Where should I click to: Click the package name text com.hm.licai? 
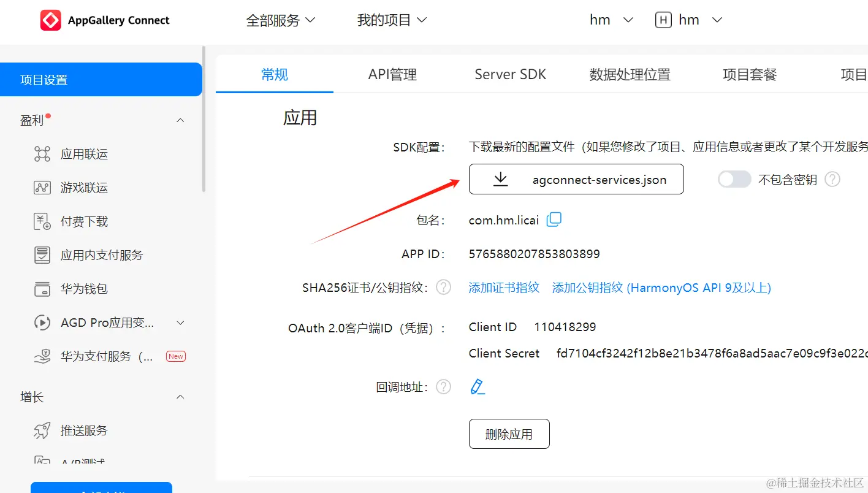tap(504, 220)
